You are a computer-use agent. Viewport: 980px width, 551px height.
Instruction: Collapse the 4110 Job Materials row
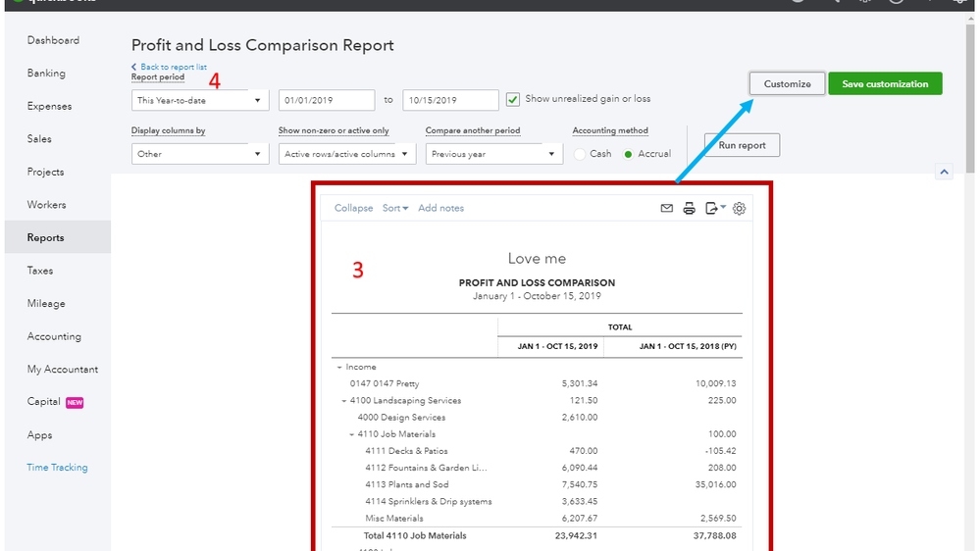click(x=352, y=434)
